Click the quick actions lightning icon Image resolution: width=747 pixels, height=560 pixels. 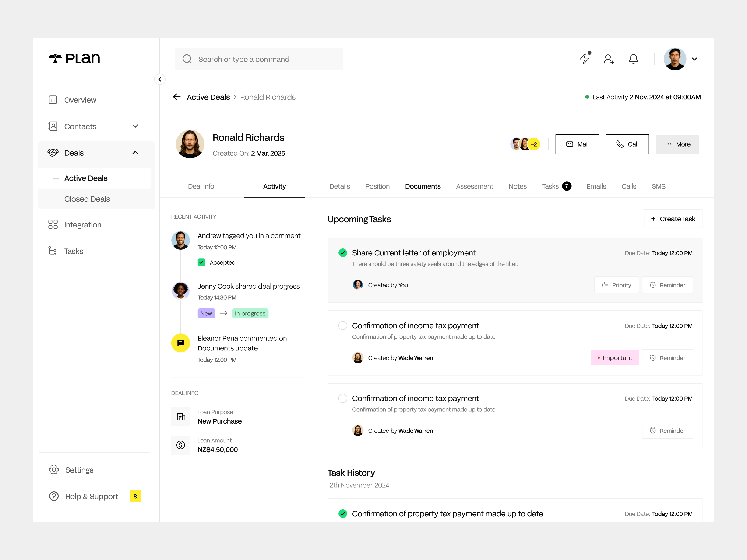585,59
